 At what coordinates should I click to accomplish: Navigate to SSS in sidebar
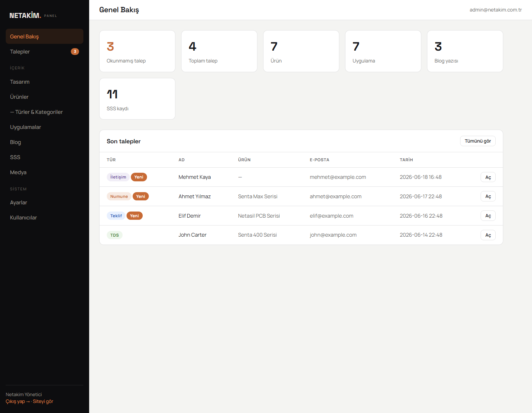coord(45,157)
